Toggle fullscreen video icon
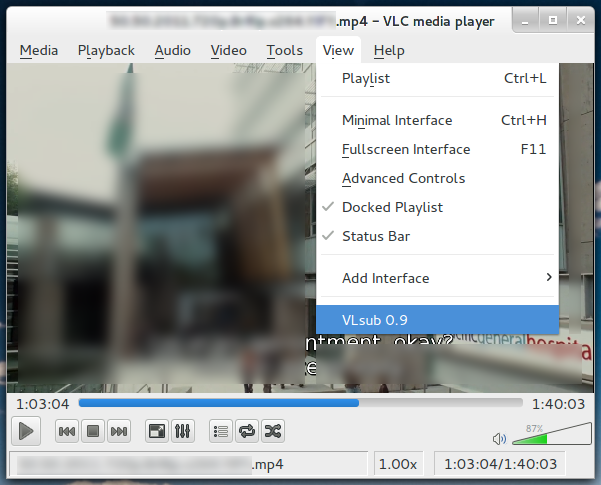Viewport: 601px width, 485px height. point(157,431)
